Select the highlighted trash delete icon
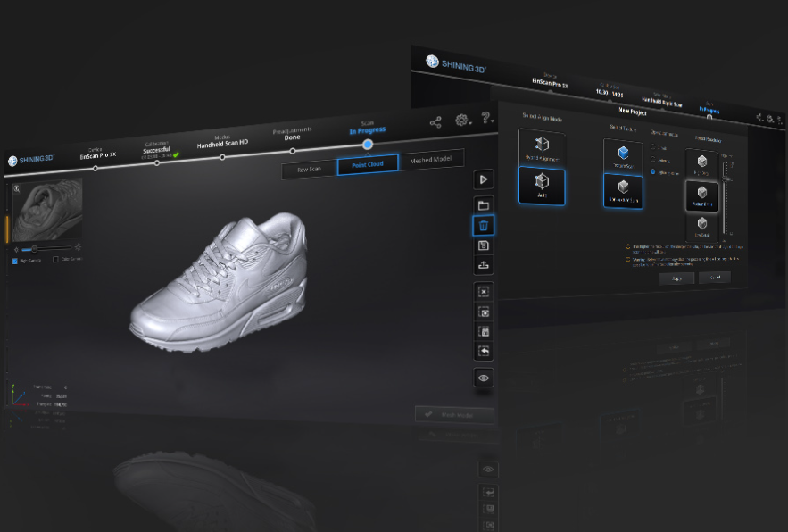This screenshot has height=532, width=788. [x=484, y=225]
